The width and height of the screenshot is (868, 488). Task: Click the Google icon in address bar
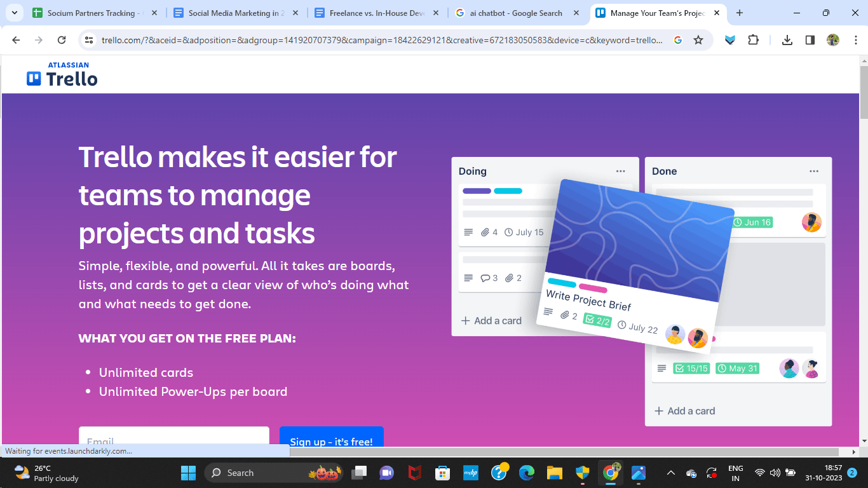pyautogui.click(x=678, y=40)
